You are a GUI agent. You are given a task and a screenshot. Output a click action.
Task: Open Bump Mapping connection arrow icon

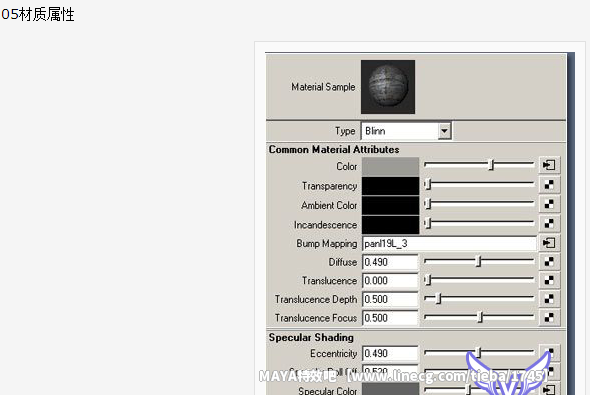tap(549, 243)
